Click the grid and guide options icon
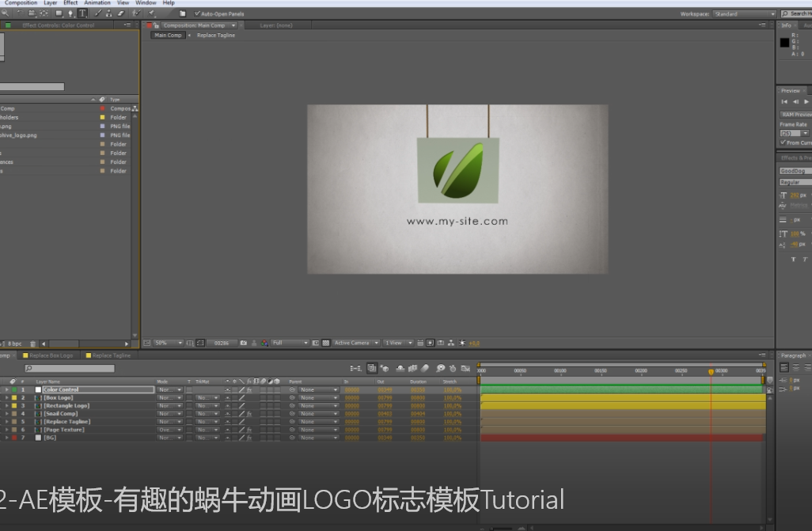The width and height of the screenshot is (812, 531). (x=190, y=343)
